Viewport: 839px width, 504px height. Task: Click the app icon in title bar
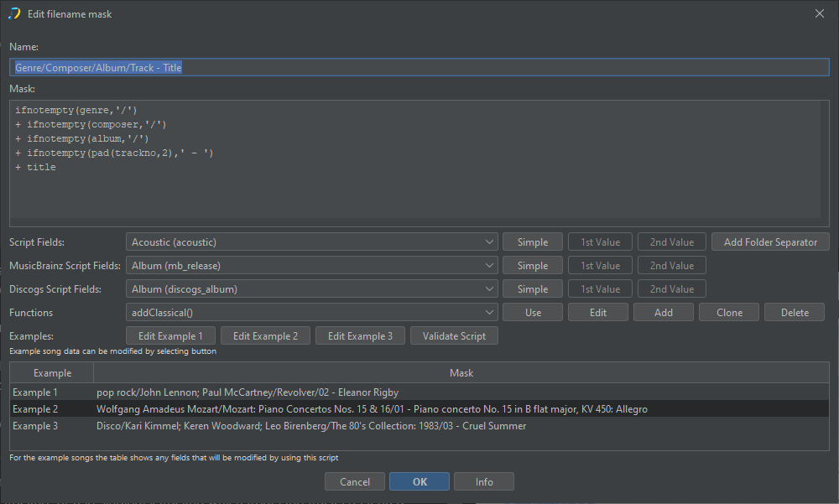pos(14,13)
